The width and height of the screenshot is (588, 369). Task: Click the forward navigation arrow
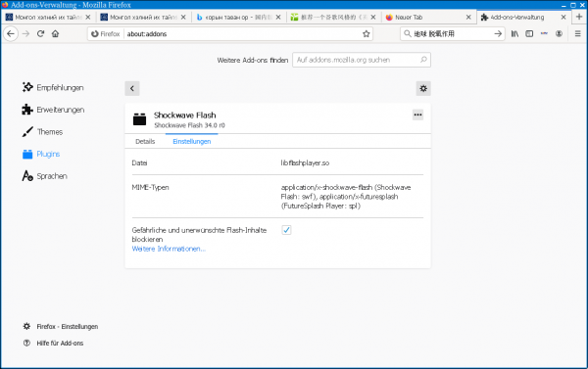point(25,33)
